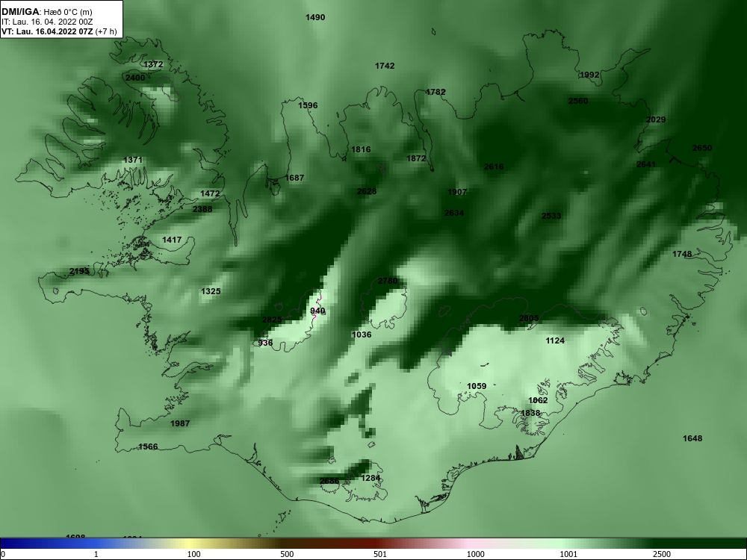This screenshot has width=747, height=560.
Task: Select the legend tick label 500
Action: [x=287, y=554]
